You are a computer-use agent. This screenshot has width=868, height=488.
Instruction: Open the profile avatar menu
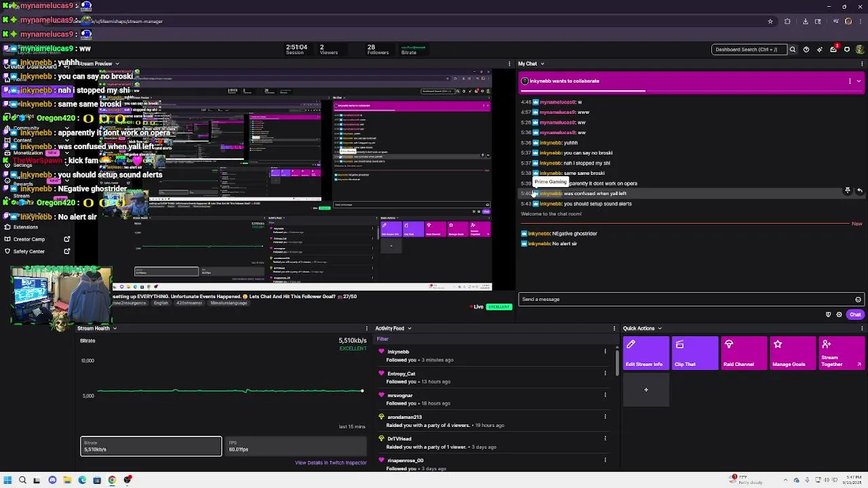(860, 49)
